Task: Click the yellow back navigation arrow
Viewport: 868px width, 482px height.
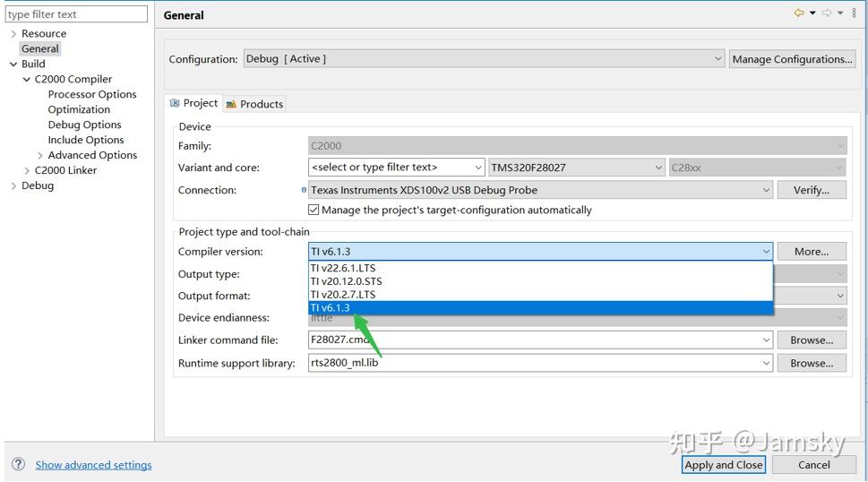Action: 798,13
